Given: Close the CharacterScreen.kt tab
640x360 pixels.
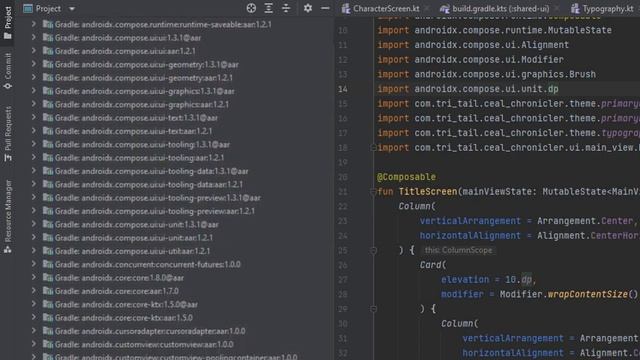Looking at the screenshot, I should point(427,9).
